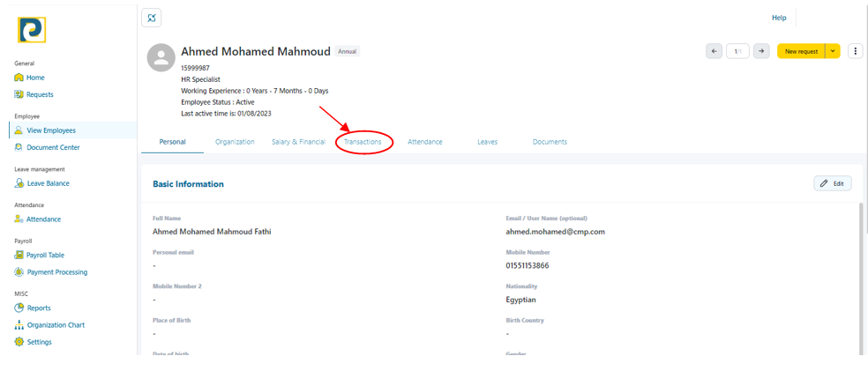Click the Reports icon in sidebar

point(19,308)
